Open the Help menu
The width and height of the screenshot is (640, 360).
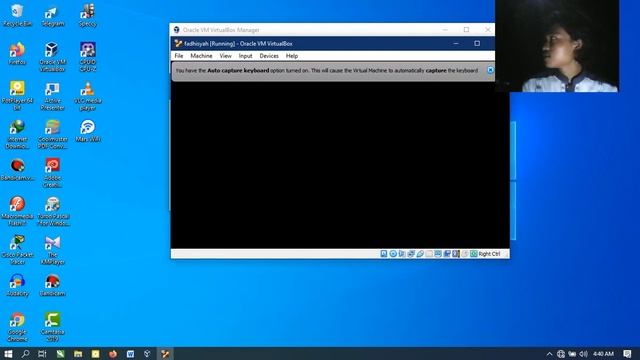291,56
